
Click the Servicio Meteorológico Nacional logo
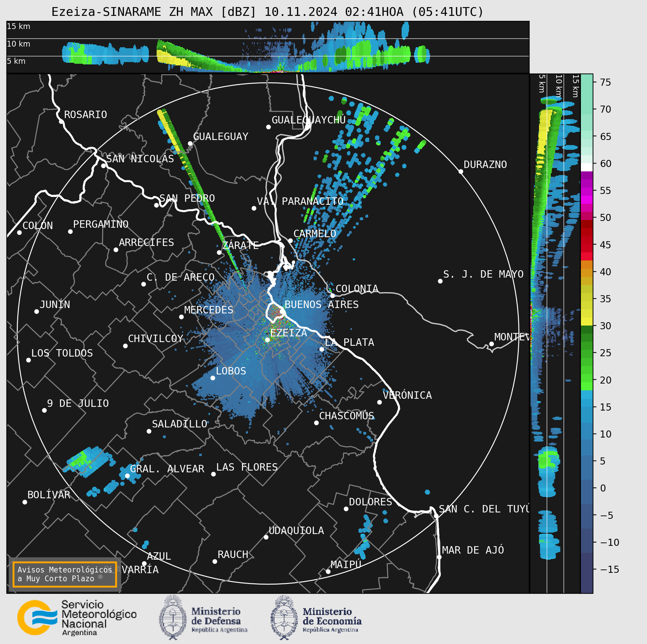coord(77,618)
